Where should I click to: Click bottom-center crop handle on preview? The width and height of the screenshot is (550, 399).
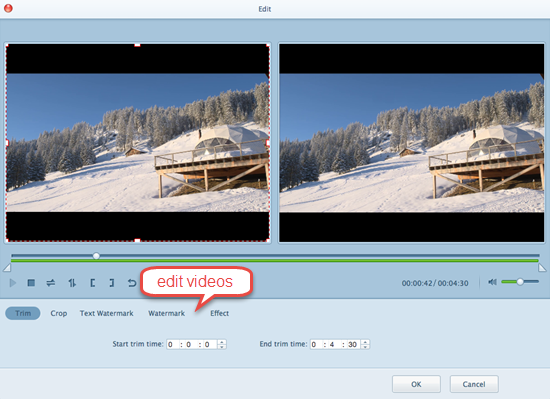[x=138, y=241]
